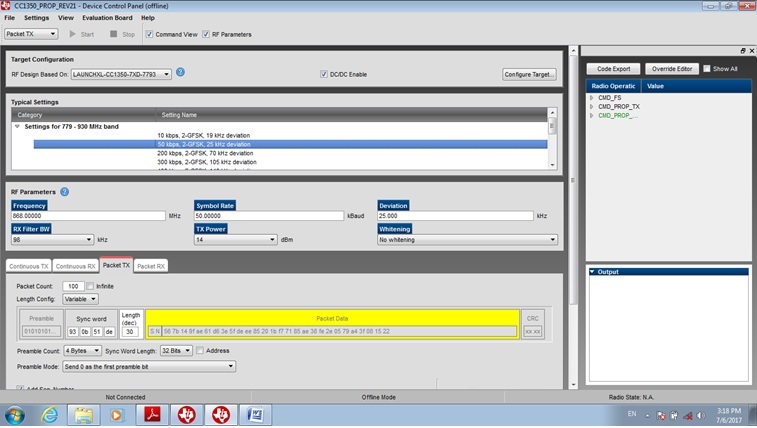Click Length (dec) field
The height and width of the screenshot is (428, 757).
(130, 331)
